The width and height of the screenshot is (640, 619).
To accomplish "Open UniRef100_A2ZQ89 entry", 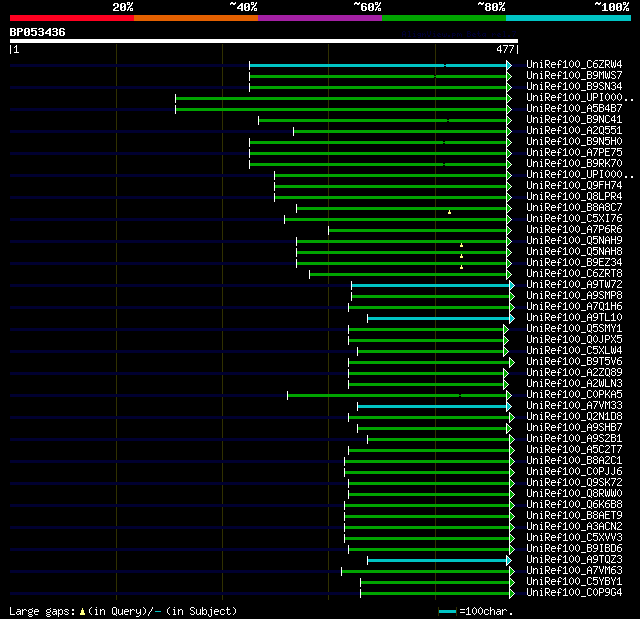I will (574, 373).
